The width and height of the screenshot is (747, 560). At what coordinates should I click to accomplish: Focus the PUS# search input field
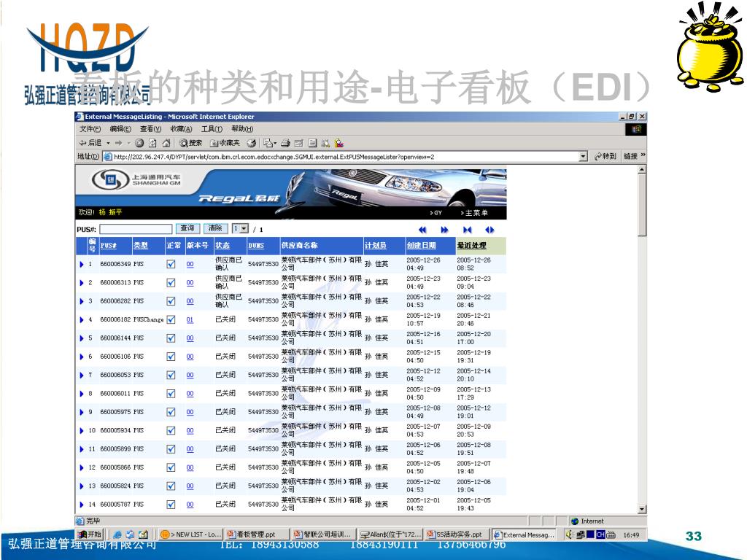tap(136, 229)
